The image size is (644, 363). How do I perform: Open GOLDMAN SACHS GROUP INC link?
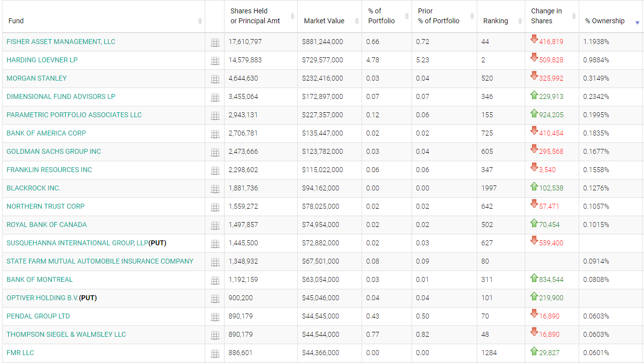[x=53, y=151]
